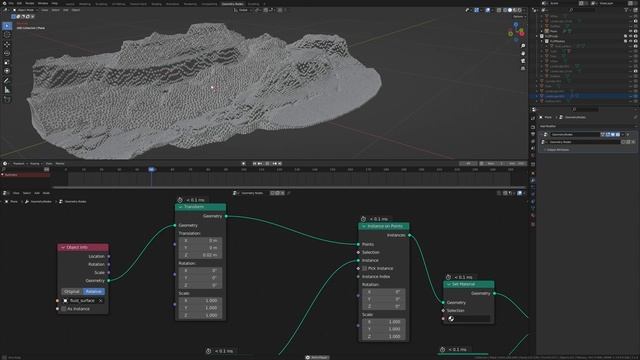Remove the GeometryNodes modifier with its X
This screenshot has width=640, height=360.
(x=628, y=134)
